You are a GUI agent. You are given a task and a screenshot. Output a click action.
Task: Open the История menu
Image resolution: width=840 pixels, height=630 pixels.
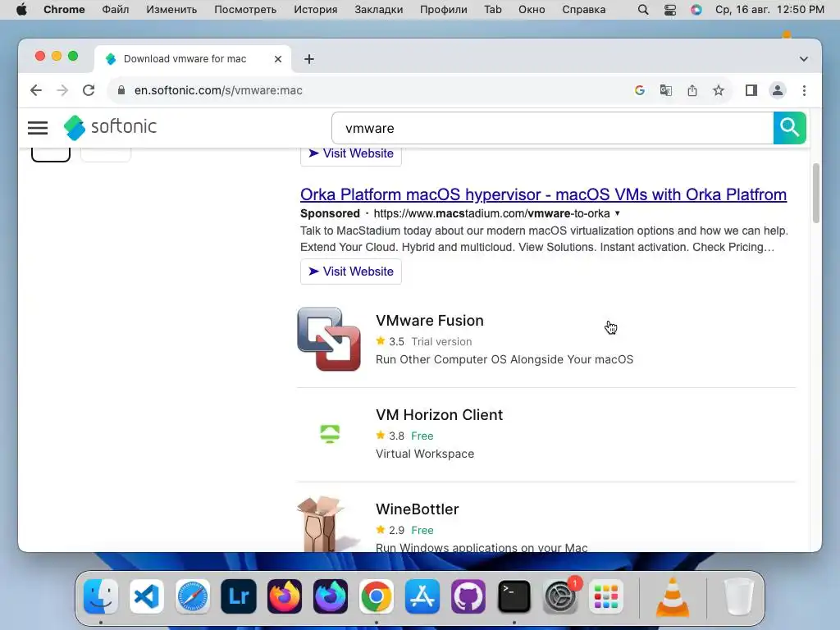[316, 10]
